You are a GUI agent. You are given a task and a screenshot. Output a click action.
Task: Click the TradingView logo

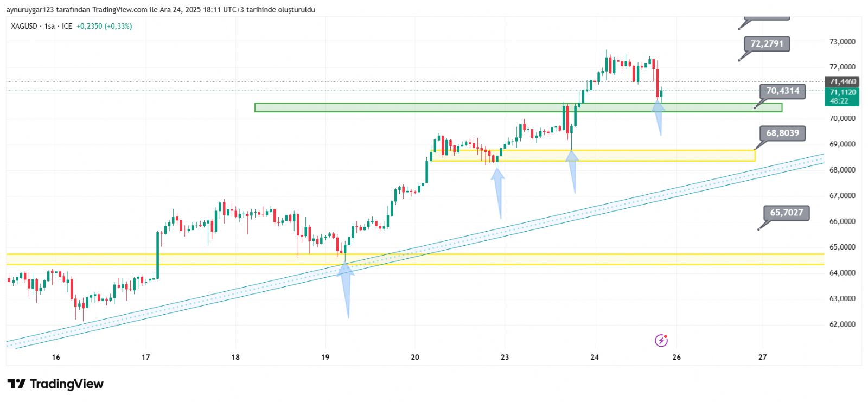coord(55,384)
